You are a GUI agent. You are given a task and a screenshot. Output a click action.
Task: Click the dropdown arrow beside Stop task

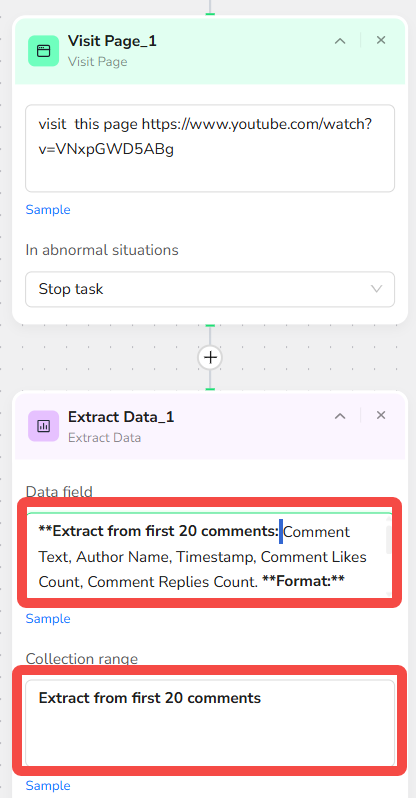(x=376, y=289)
